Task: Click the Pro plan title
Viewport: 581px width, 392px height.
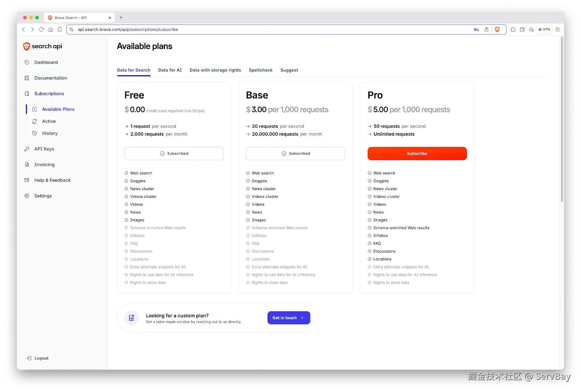Action: click(375, 95)
